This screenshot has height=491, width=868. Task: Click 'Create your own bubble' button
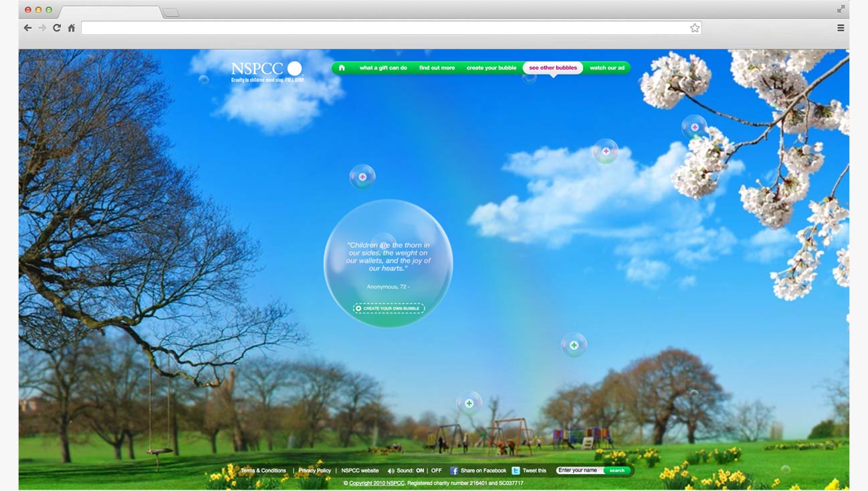coord(389,308)
